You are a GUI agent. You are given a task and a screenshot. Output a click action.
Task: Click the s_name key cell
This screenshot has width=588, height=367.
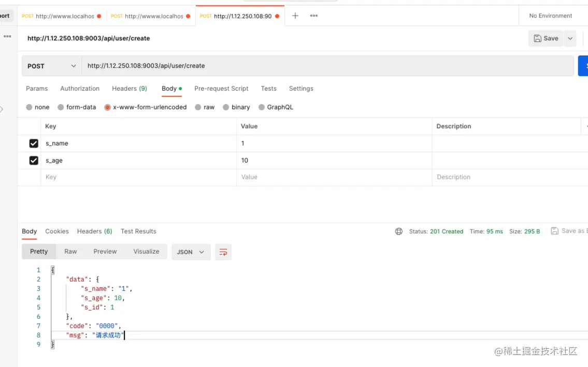click(x=138, y=143)
